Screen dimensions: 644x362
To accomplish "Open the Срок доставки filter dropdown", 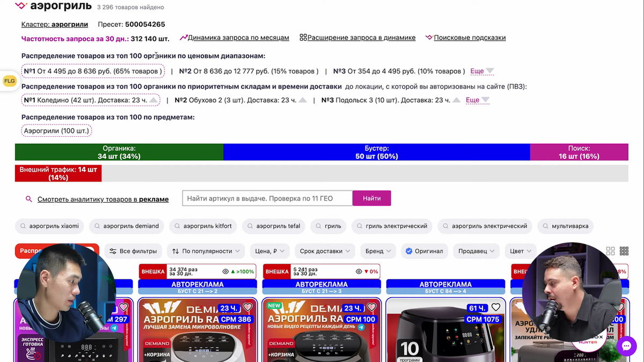I will (x=325, y=251).
